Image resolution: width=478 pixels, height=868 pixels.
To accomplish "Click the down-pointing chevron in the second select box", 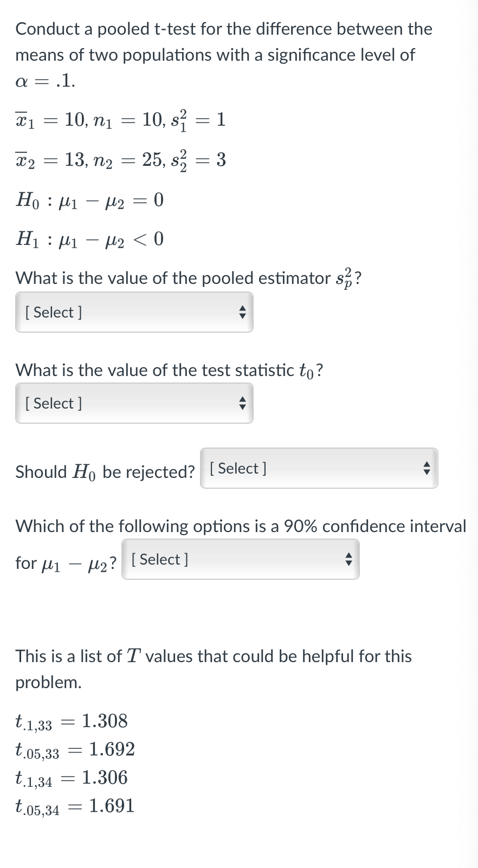I will [243, 406].
